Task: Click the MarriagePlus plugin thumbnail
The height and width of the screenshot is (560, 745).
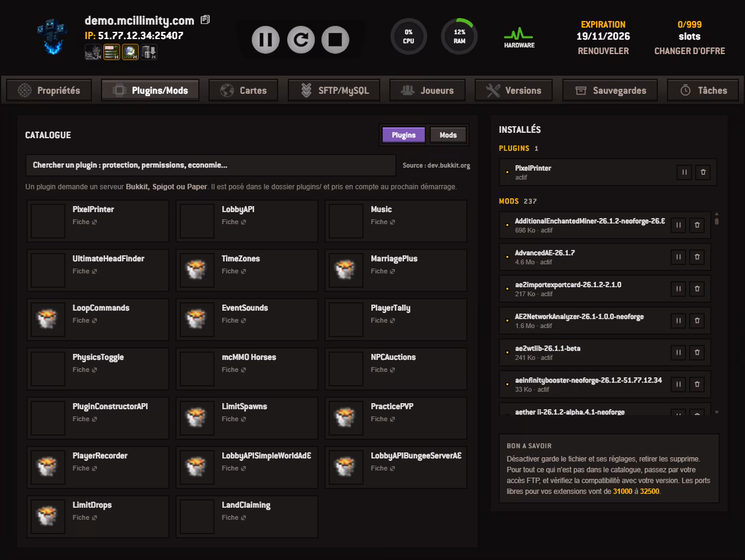Action: click(346, 270)
